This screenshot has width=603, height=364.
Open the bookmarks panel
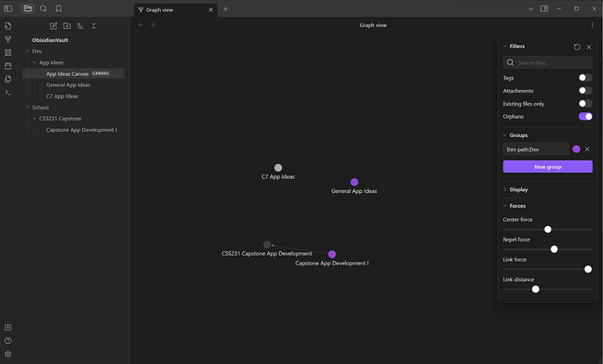[59, 9]
